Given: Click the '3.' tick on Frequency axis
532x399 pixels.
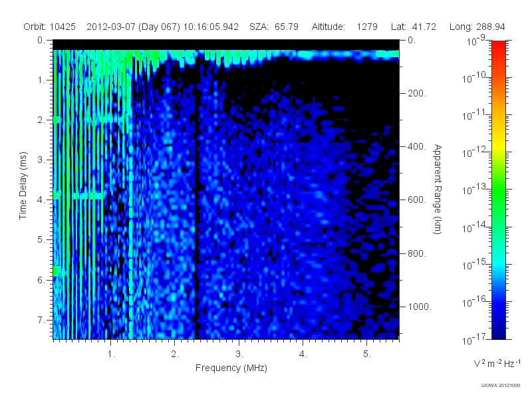Looking at the screenshot, I should click(239, 354).
